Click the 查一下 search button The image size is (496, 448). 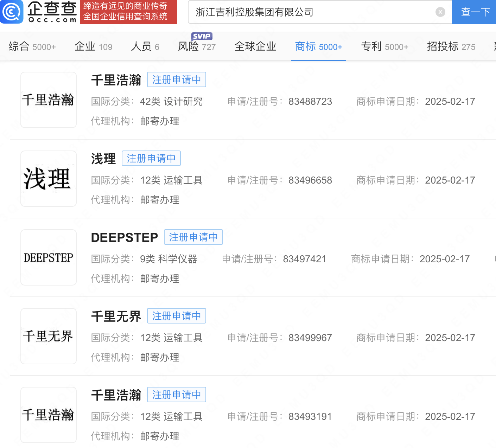[474, 12]
